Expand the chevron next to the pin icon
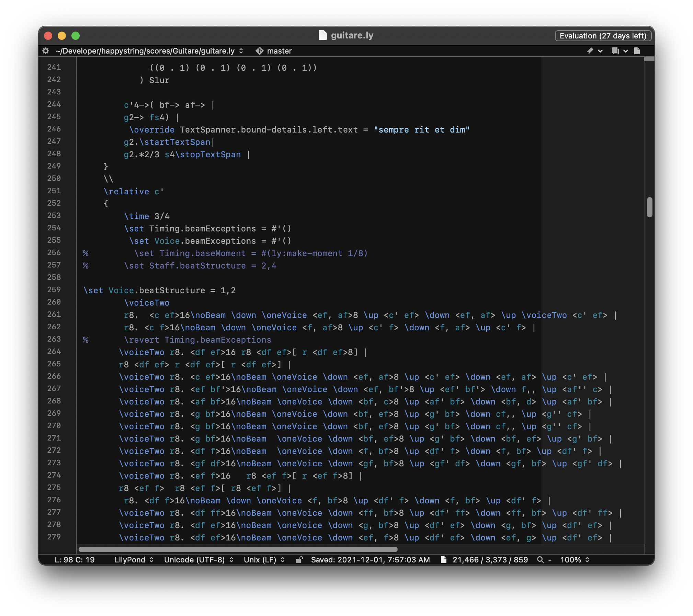 click(600, 50)
